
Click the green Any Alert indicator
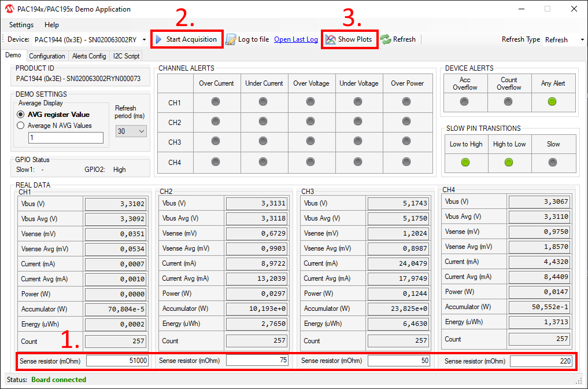(x=552, y=101)
